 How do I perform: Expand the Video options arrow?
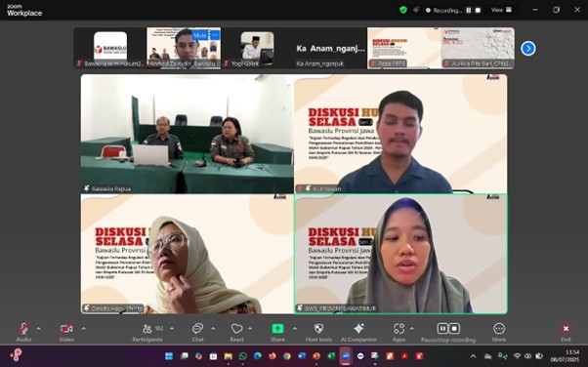coord(84,329)
